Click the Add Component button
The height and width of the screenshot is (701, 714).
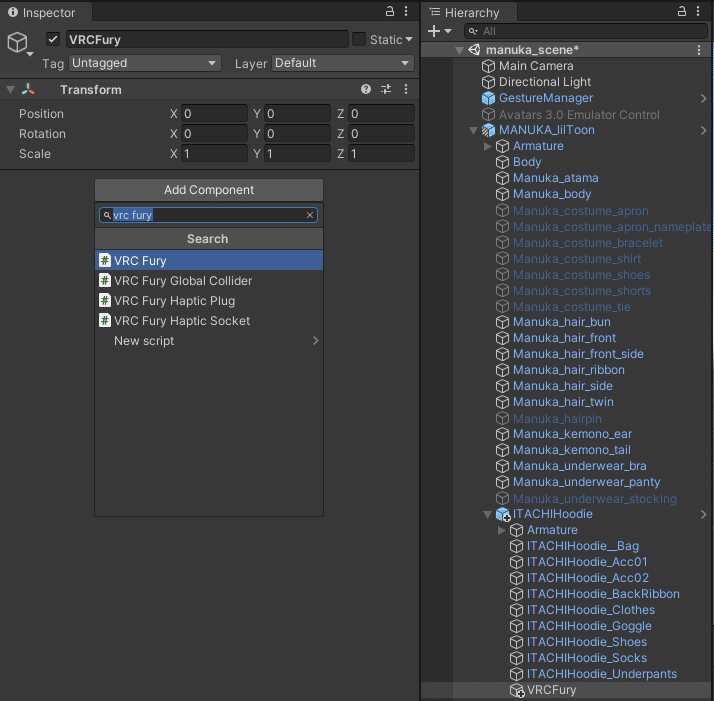[x=209, y=190]
